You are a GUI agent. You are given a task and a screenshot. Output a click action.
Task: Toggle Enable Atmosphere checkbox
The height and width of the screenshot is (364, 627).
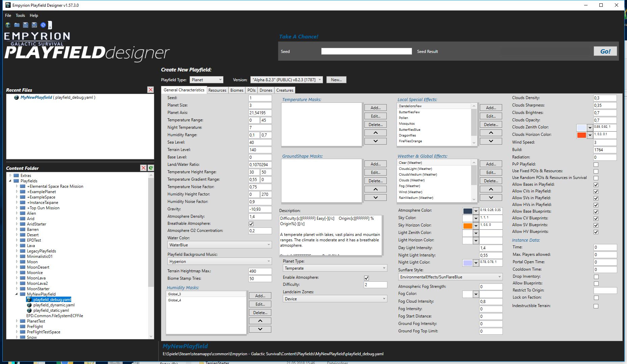[x=366, y=278]
